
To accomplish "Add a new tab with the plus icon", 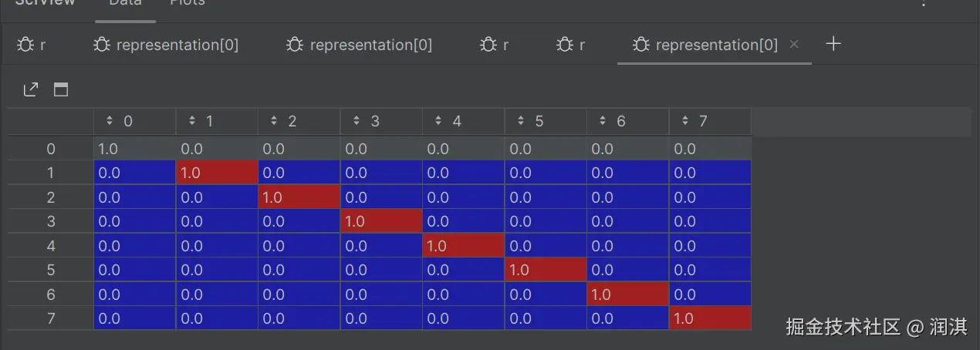I will click(833, 44).
